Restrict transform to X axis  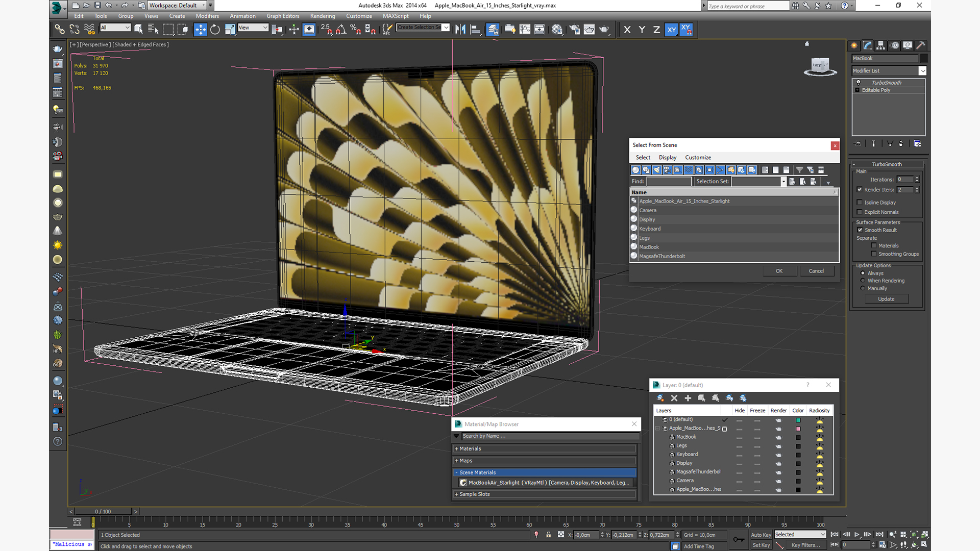click(627, 30)
